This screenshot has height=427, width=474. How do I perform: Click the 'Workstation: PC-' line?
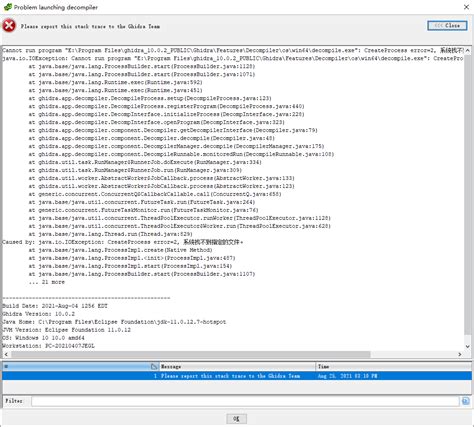(48, 346)
